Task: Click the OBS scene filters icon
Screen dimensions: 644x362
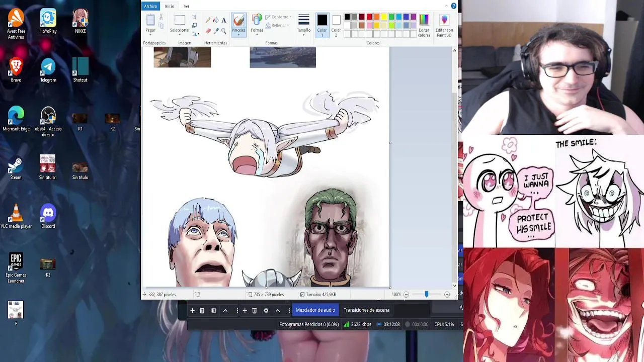Action: 213,310
